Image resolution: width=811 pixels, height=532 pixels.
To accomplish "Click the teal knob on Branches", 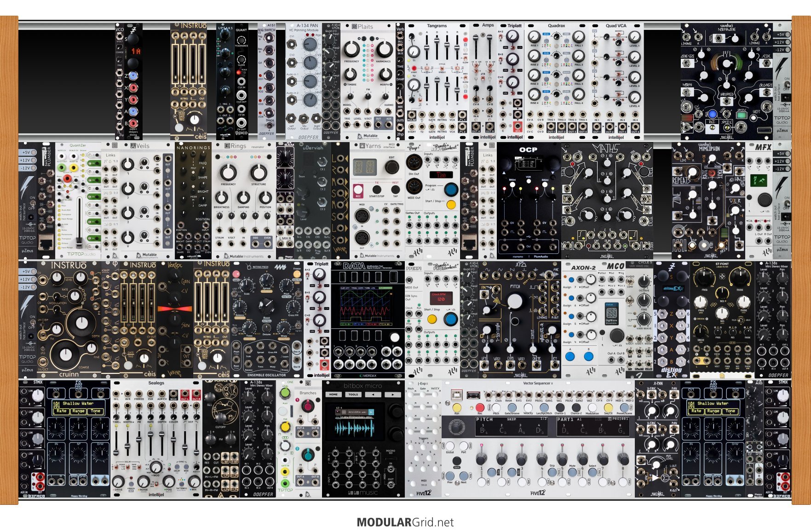I will [x=307, y=455].
